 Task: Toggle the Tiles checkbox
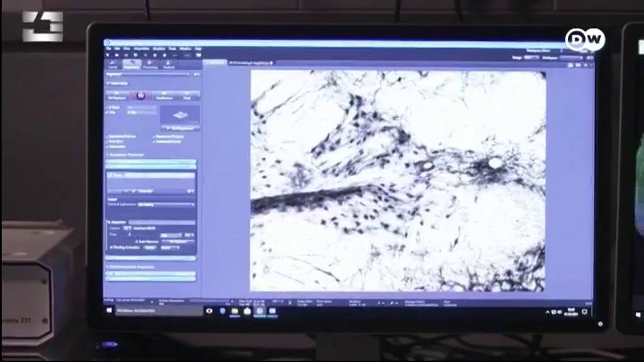108,112
